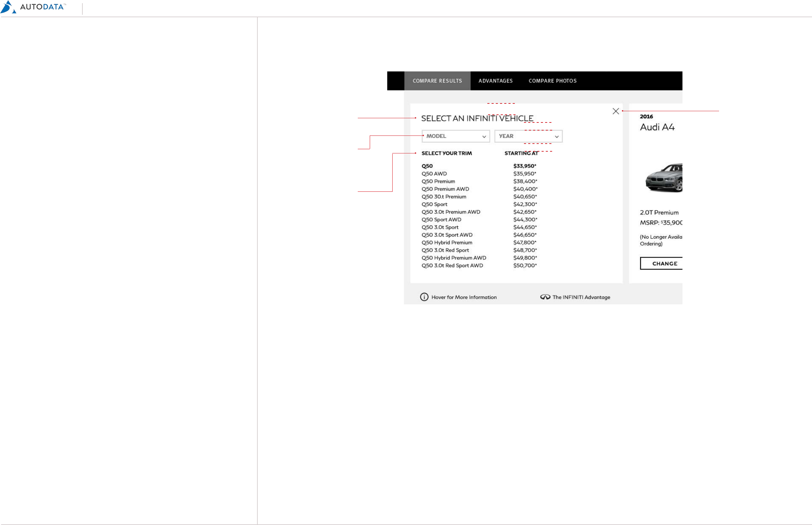Select the Q50 Hybrid Premium trim
Image resolution: width=812 pixels, height=525 pixels.
pyautogui.click(x=447, y=243)
